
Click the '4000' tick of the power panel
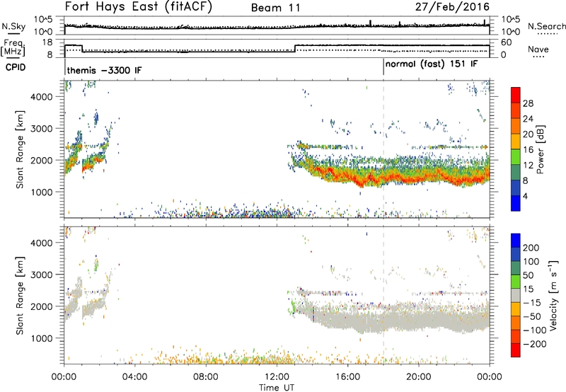point(41,97)
